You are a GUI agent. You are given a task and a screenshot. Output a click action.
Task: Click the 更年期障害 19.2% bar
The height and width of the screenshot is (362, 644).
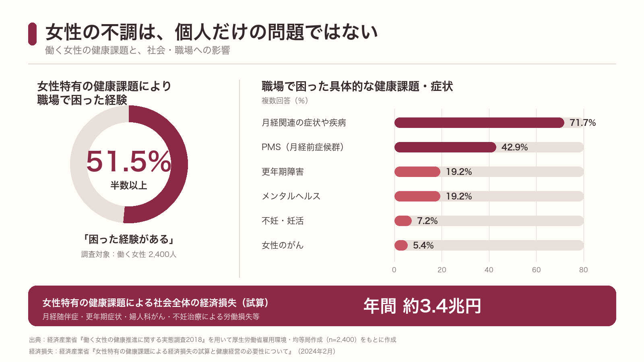[x=417, y=172]
